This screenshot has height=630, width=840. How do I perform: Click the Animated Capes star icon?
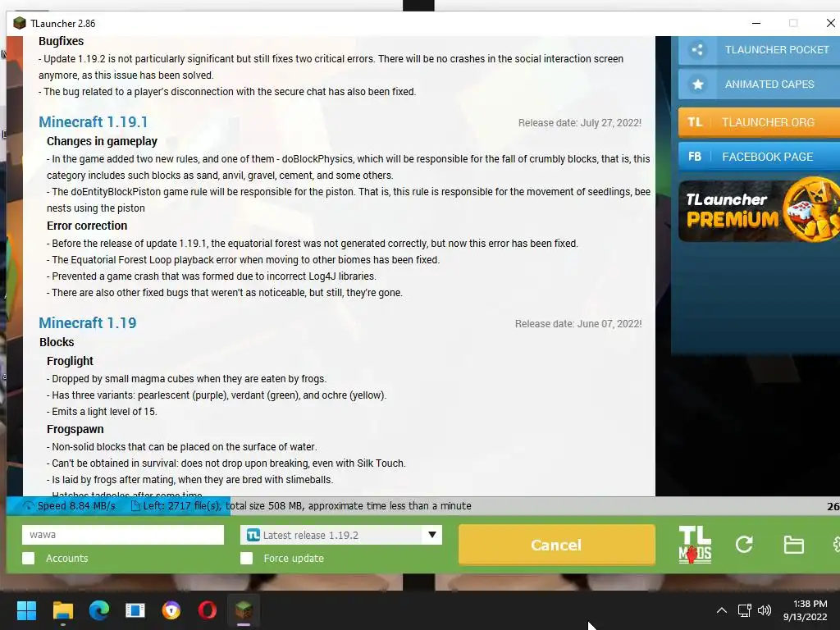697,84
